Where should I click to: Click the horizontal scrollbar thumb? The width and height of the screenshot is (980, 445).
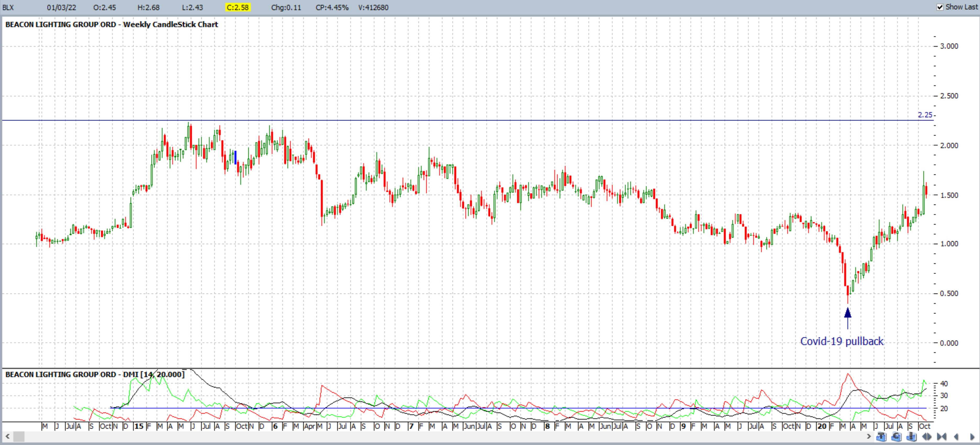point(19,437)
